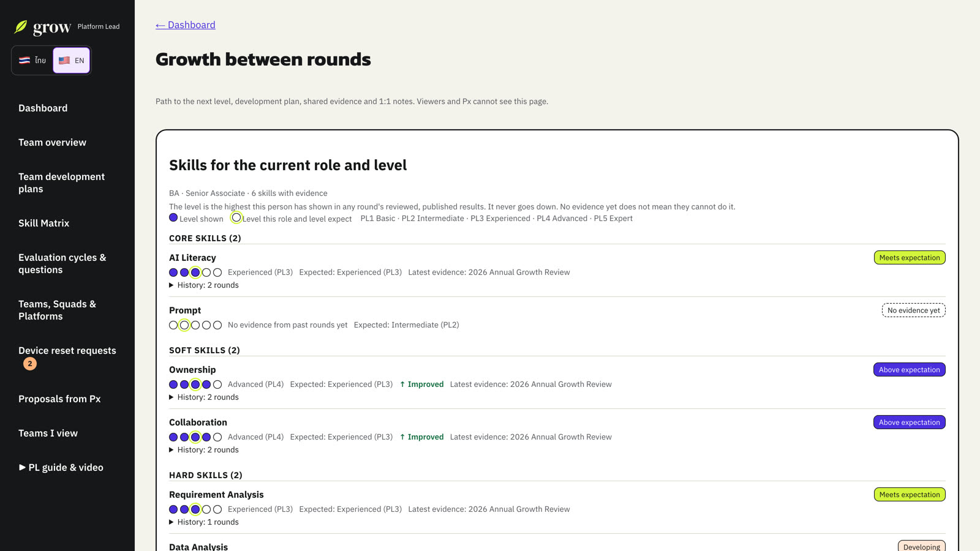Expand Ownership history 2 rounds
Screen dimensions: 980x551
click(x=204, y=397)
